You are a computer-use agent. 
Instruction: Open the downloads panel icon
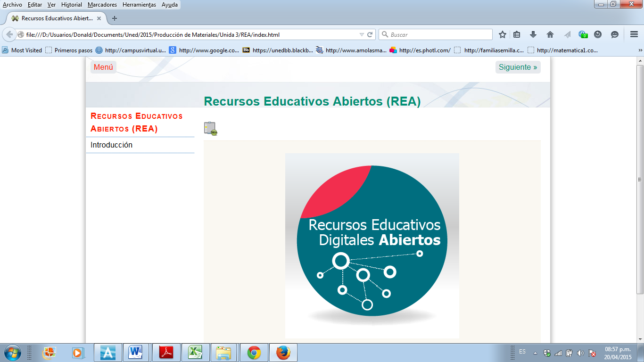click(533, 34)
